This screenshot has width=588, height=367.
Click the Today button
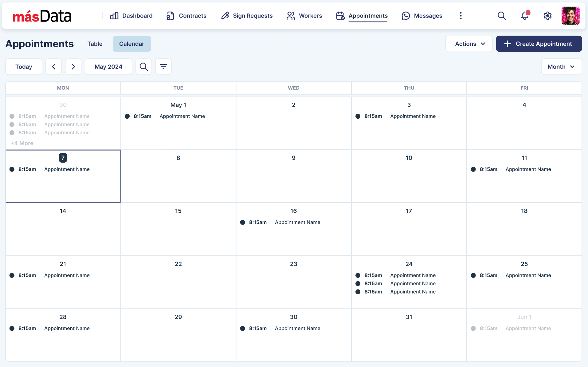(24, 67)
